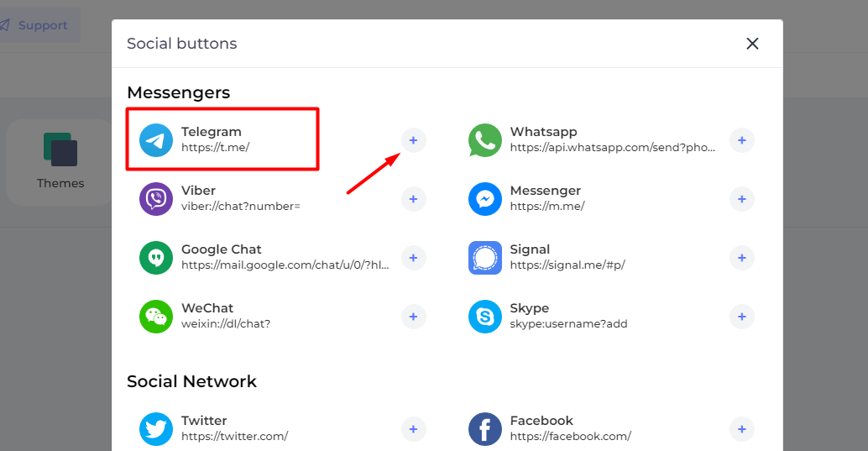Click the https://t.me/ URL text

(216, 147)
